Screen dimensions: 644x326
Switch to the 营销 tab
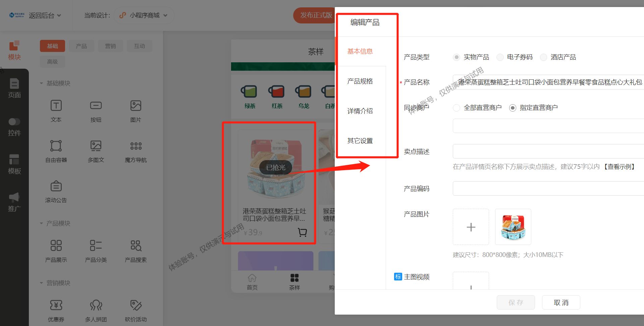pos(110,46)
